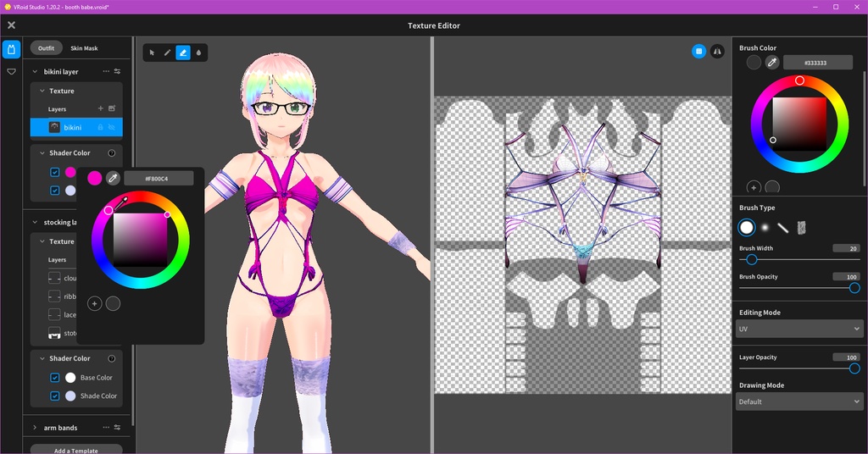Image resolution: width=868 pixels, height=454 pixels.
Task: Switch to the Outfit tab
Action: [x=46, y=48]
